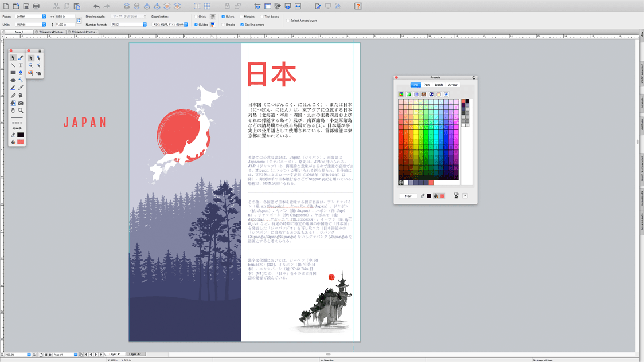Click the paint-bucket fill icon in the Presets footer
This screenshot has height=362, width=644.
coord(436,196)
